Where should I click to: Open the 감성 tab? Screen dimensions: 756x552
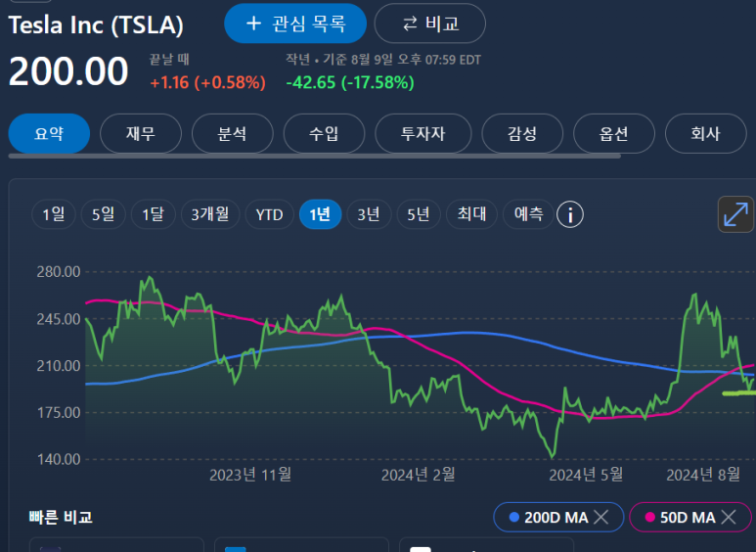tap(522, 133)
